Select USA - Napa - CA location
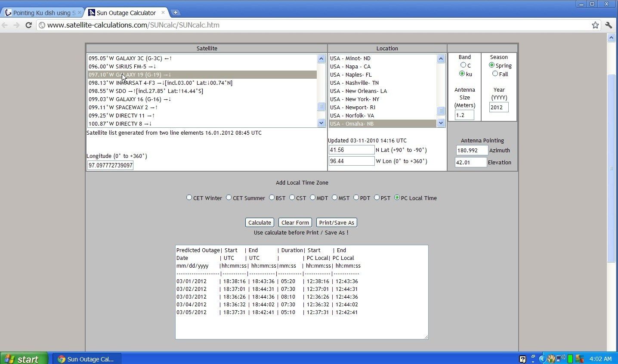618x364 pixels. 383,66
